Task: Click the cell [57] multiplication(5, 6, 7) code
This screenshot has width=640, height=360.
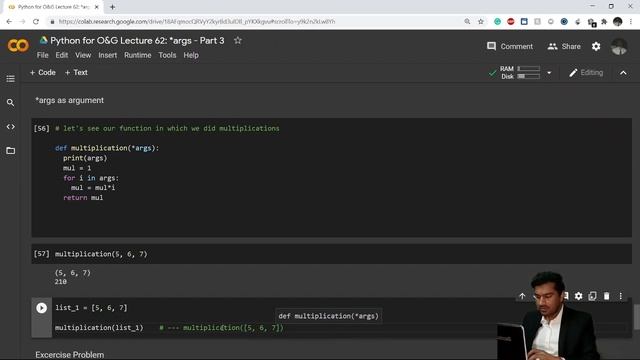Action: [101, 254]
